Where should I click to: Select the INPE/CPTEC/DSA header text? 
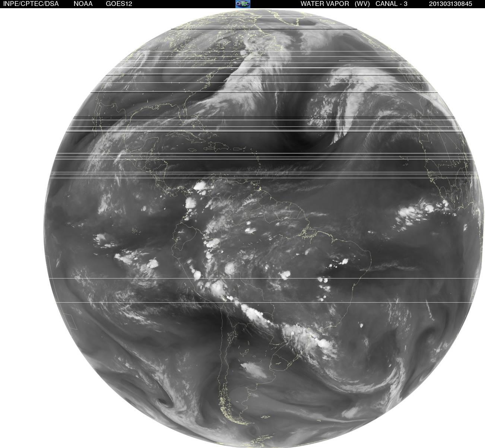(x=31, y=4)
